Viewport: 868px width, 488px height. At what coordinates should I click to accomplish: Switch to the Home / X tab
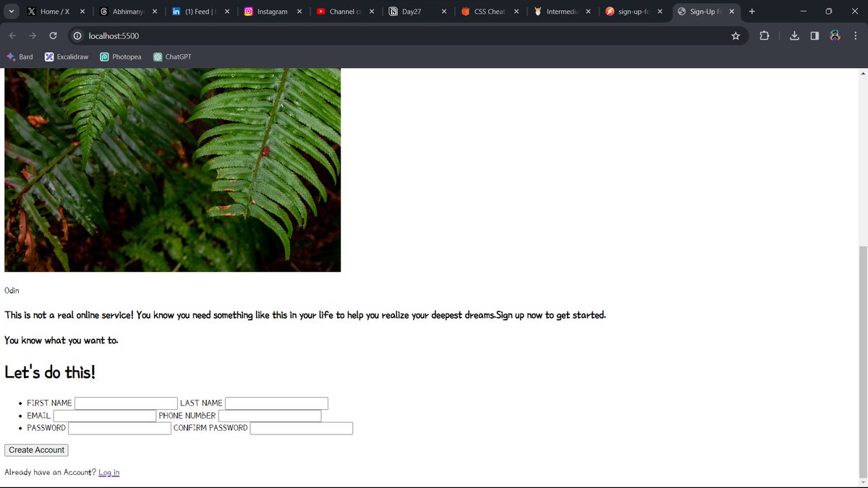coord(56,12)
